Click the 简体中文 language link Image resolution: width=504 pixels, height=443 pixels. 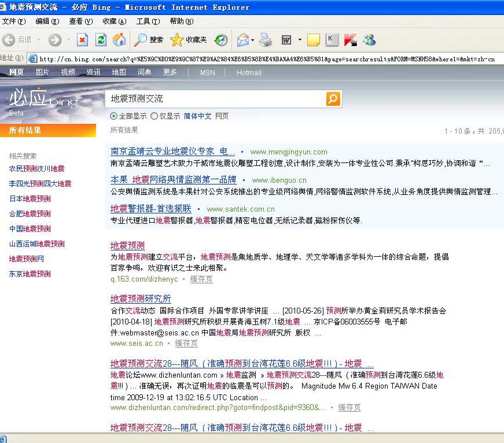point(197,116)
